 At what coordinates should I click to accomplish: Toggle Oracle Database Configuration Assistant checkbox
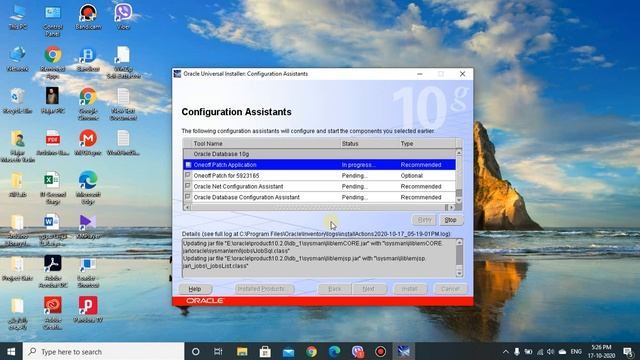click(188, 196)
